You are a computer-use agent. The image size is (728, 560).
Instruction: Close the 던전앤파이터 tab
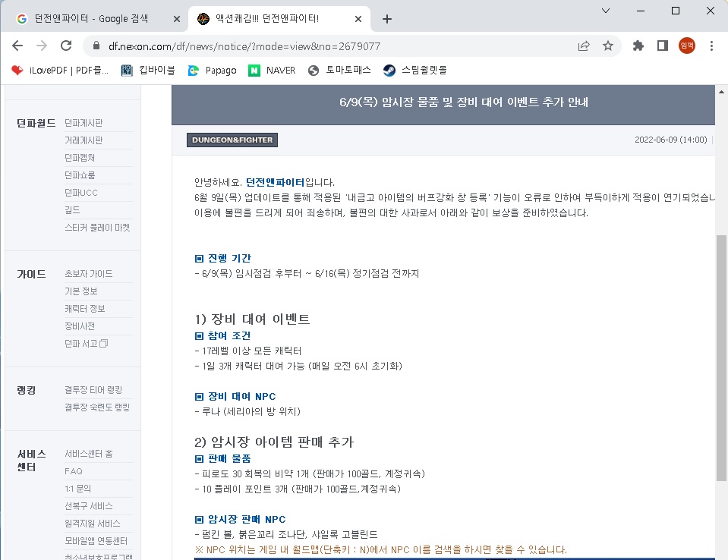(x=358, y=19)
